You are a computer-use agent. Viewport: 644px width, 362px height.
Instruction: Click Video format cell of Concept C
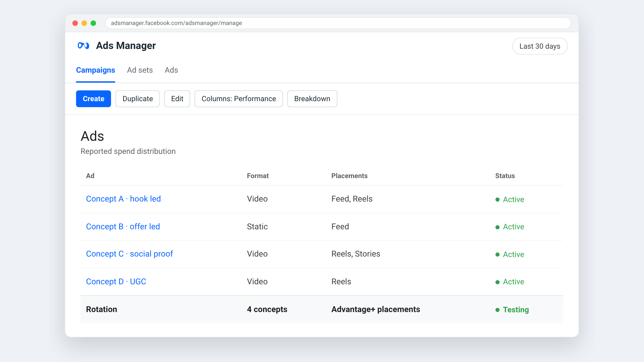(x=257, y=254)
